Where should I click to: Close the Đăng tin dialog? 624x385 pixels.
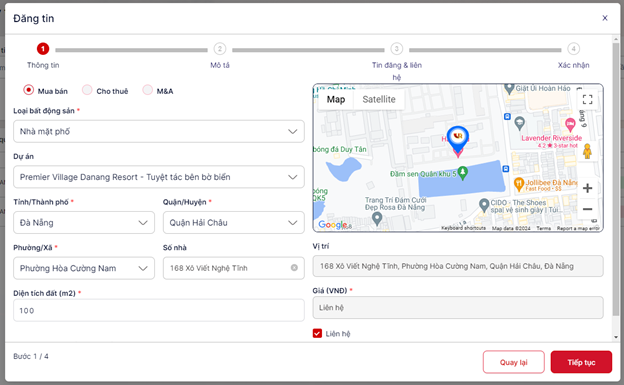(604, 18)
